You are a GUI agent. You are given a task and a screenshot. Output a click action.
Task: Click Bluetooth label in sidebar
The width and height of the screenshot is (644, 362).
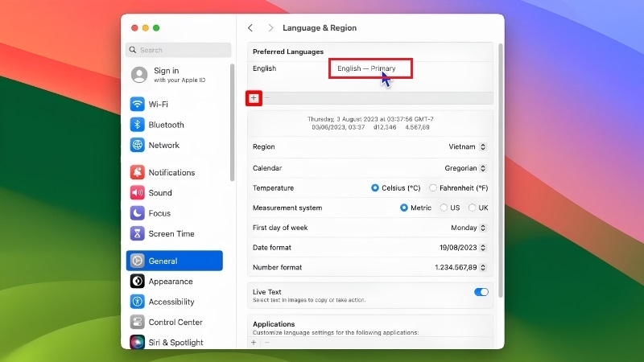pyautogui.click(x=167, y=125)
